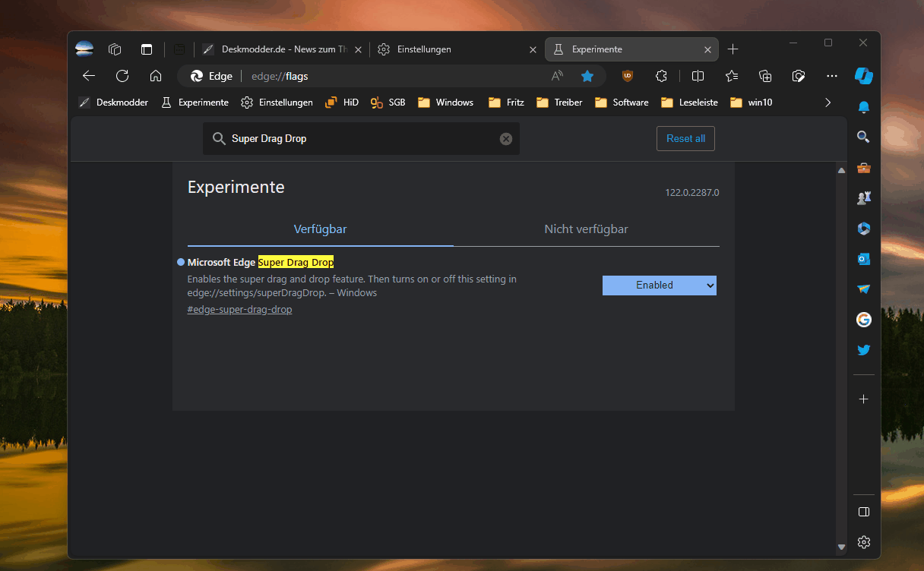Open the Treiber favorites folder
The image size is (924, 571).
pyautogui.click(x=559, y=103)
